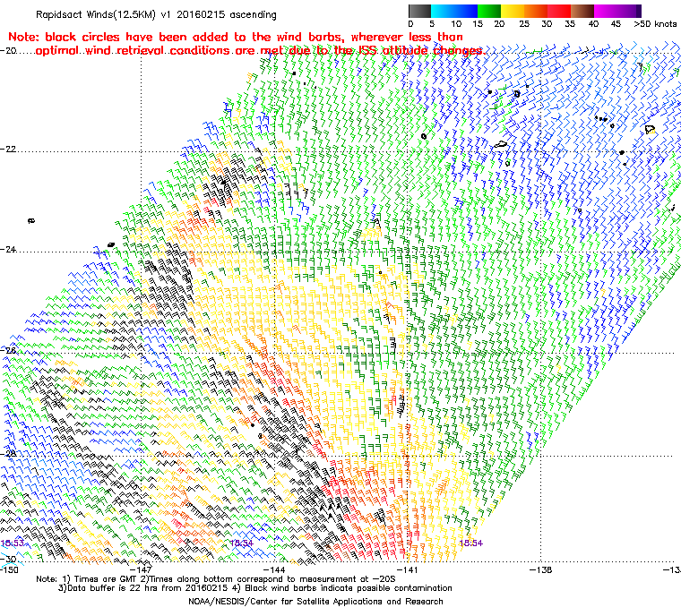Click the legend tick label '40'
This screenshot has width=681, height=616.
point(593,24)
